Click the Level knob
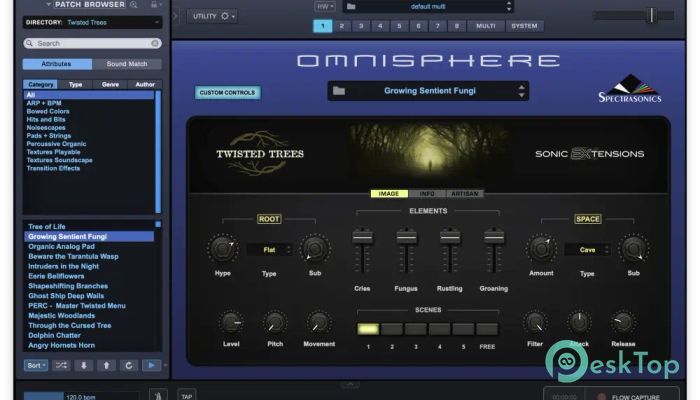The height and width of the screenshot is (400, 700). 231,323
